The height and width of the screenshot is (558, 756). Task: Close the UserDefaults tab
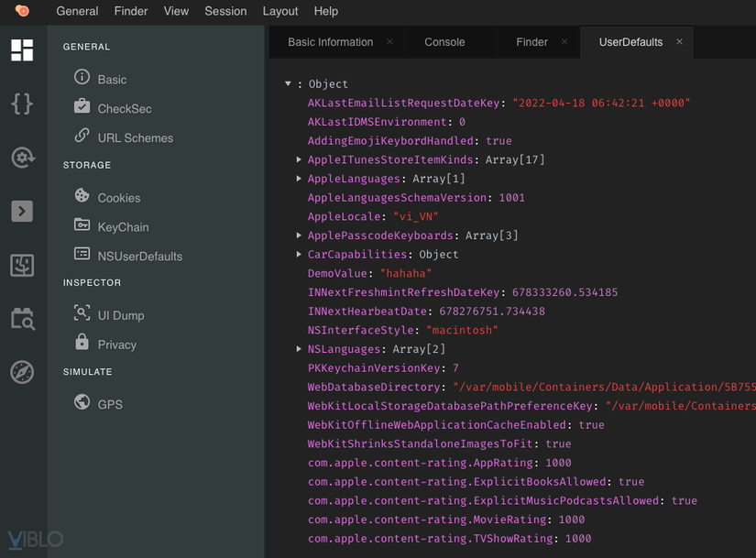coord(679,41)
